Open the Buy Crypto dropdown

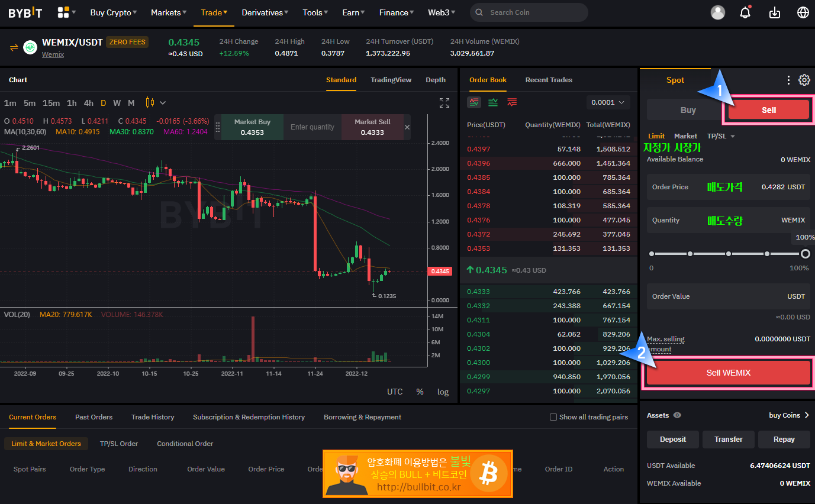(113, 12)
